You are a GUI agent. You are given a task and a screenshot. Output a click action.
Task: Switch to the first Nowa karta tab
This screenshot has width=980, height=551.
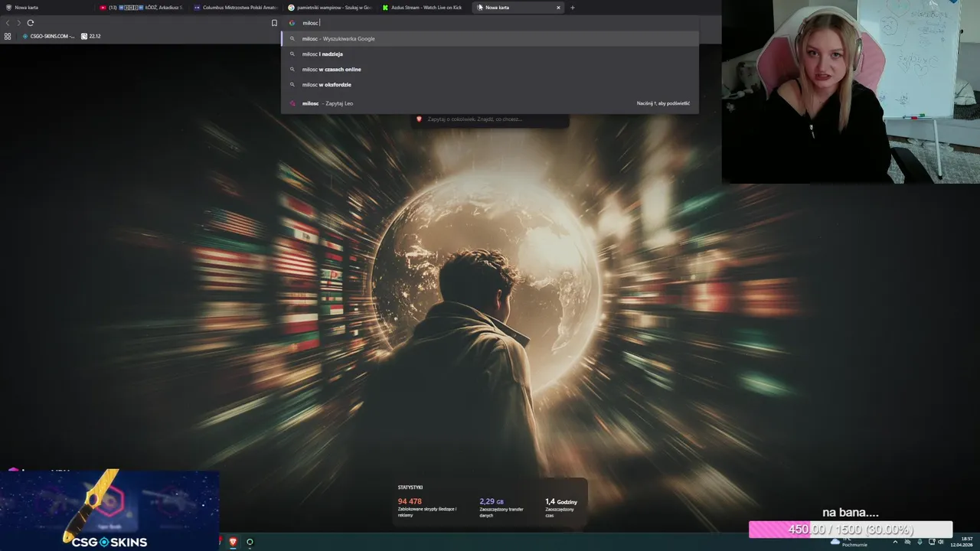(48, 8)
